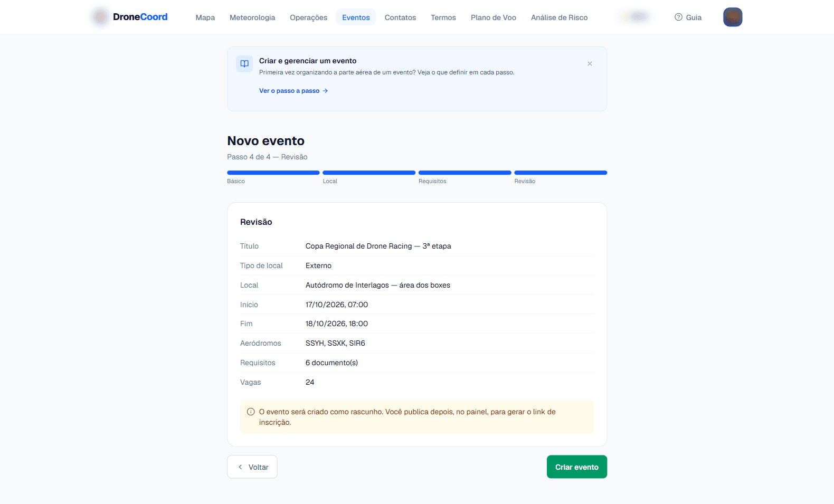Click the draft notice about 'rascunho'
Viewport: 834px width, 504px height.
tap(417, 417)
